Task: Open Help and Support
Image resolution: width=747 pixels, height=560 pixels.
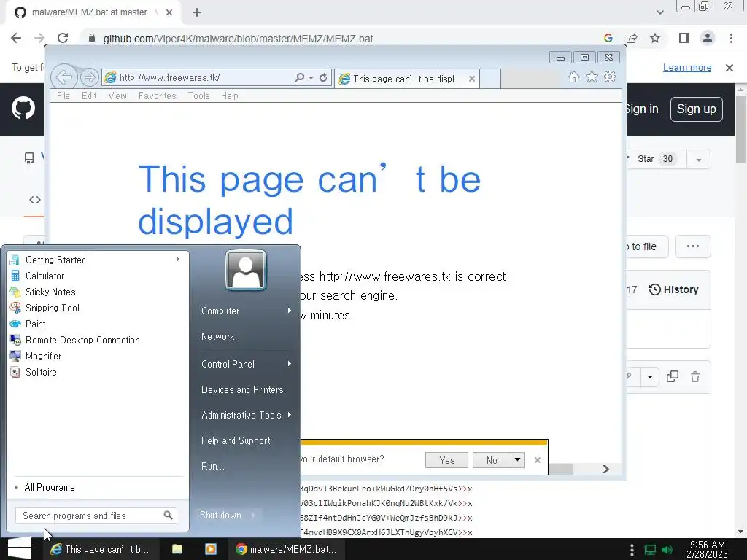Action: [x=246, y=440]
